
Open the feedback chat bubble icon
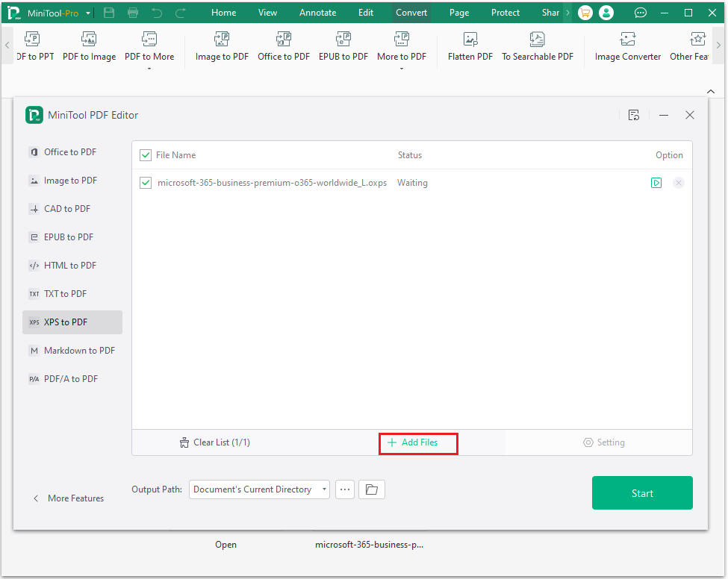tap(640, 13)
